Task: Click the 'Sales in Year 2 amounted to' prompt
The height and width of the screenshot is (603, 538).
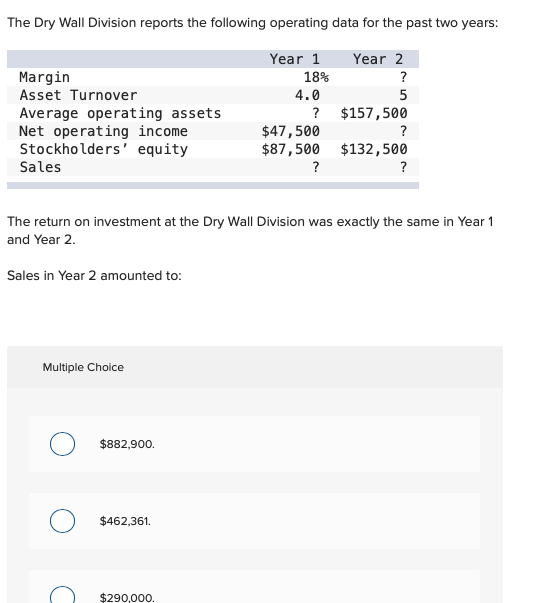Action: 94,276
